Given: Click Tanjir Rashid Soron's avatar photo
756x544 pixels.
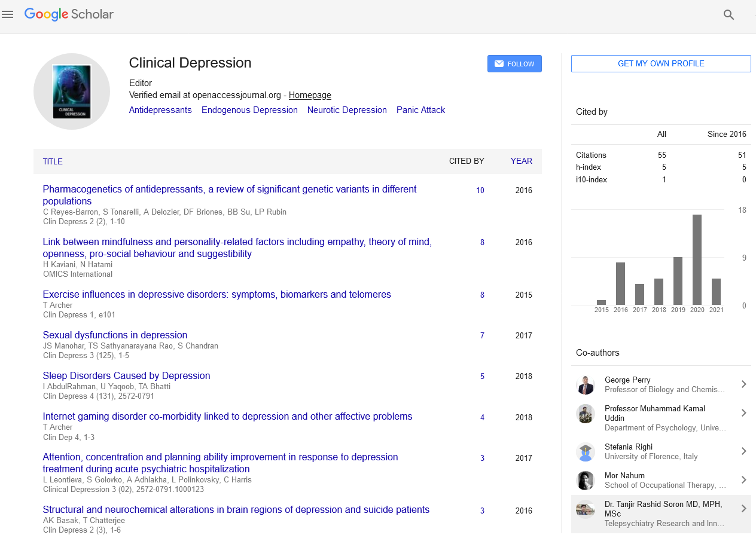Looking at the screenshot, I should click(585, 509).
